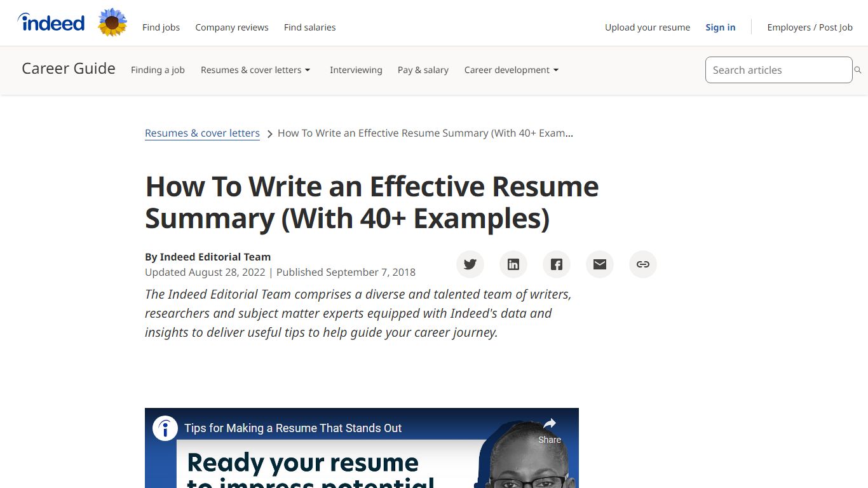Share article on LinkedIn
The height and width of the screenshot is (488, 868).
(x=513, y=264)
